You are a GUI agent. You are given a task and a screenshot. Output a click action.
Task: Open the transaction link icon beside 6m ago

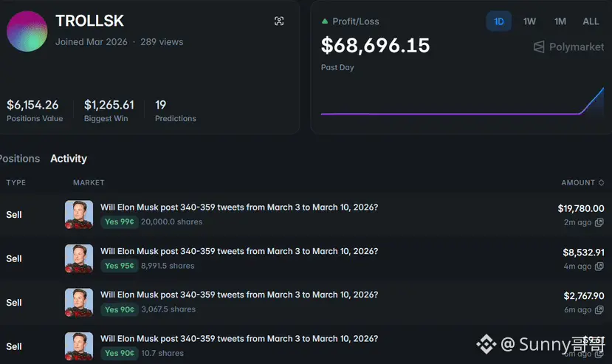click(x=599, y=309)
